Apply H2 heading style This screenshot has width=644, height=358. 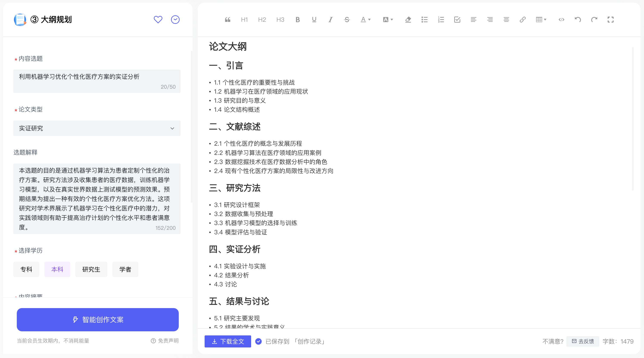262,20
